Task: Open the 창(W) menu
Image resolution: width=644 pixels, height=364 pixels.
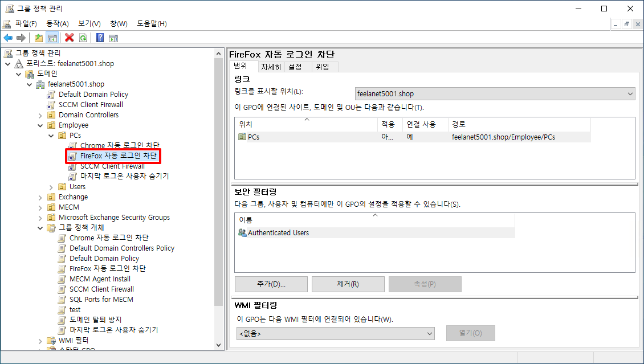Action: pyautogui.click(x=119, y=23)
